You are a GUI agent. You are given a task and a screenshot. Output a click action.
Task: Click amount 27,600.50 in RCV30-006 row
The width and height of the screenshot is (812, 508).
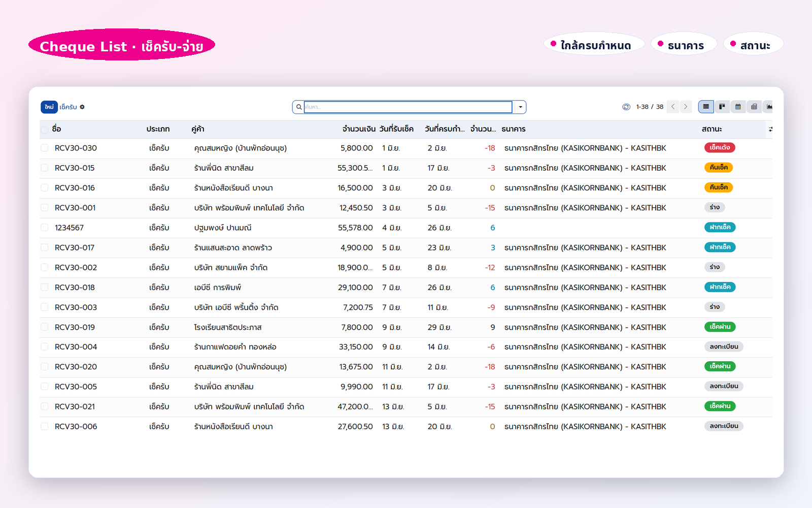pos(355,427)
